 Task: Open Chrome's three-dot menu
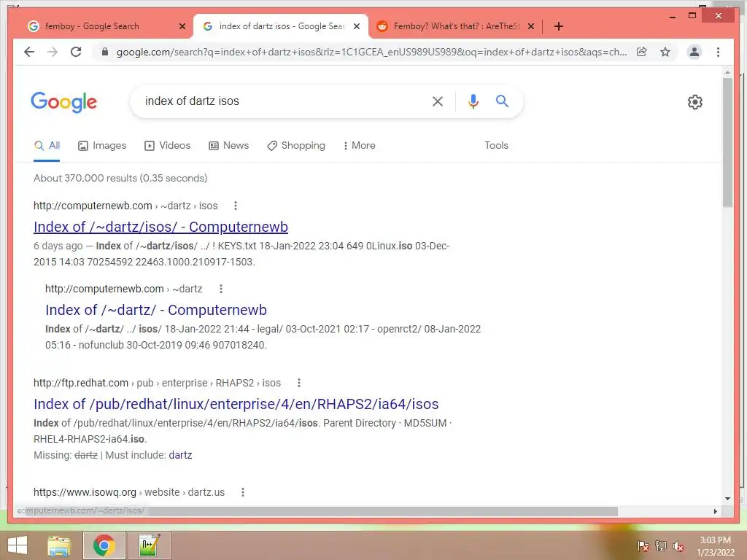718,52
